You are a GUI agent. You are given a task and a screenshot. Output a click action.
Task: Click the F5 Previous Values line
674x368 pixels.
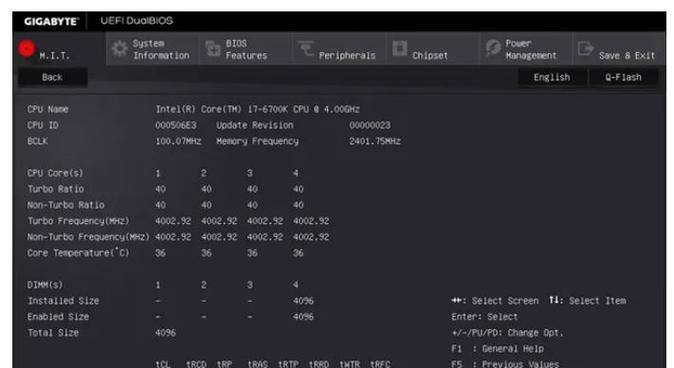coord(506,364)
